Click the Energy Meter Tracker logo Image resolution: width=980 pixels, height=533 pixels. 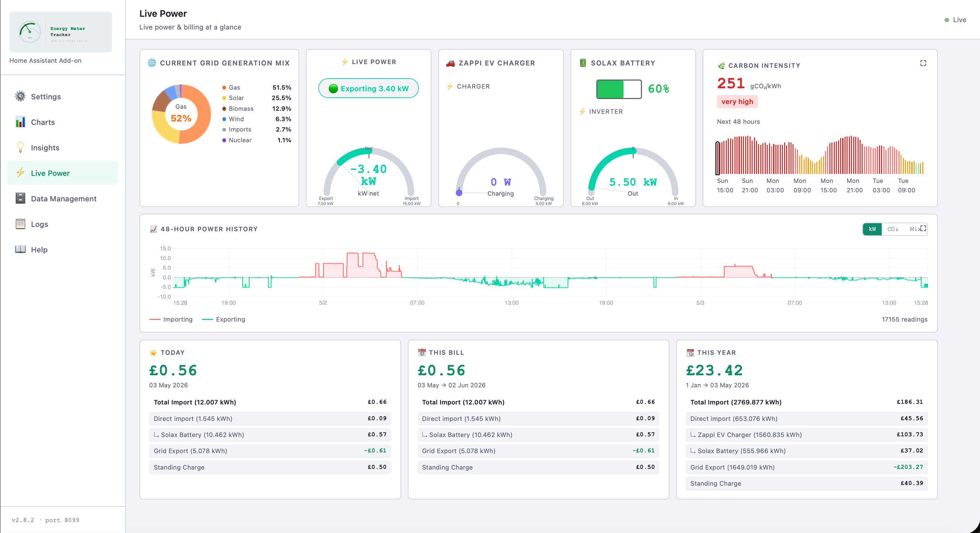coord(60,32)
